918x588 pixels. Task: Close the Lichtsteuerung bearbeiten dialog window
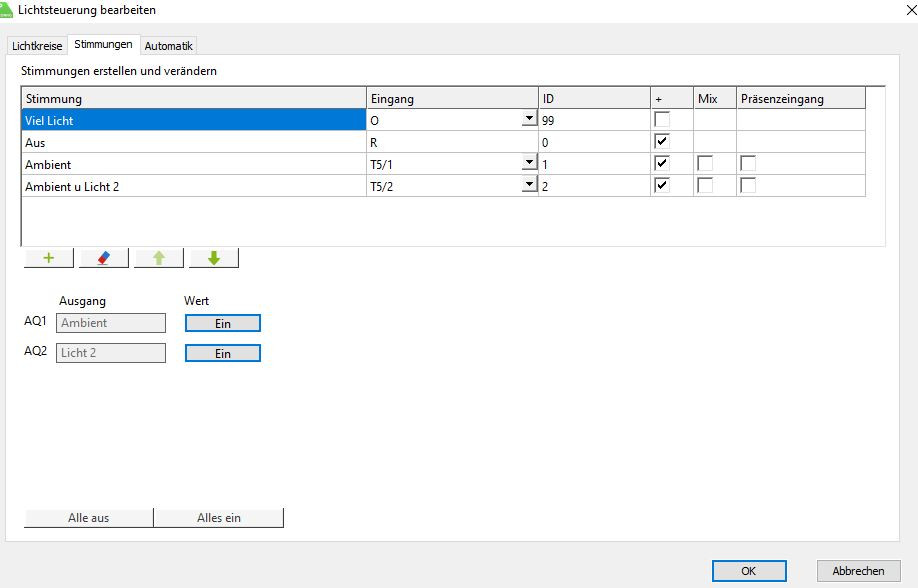click(899, 10)
